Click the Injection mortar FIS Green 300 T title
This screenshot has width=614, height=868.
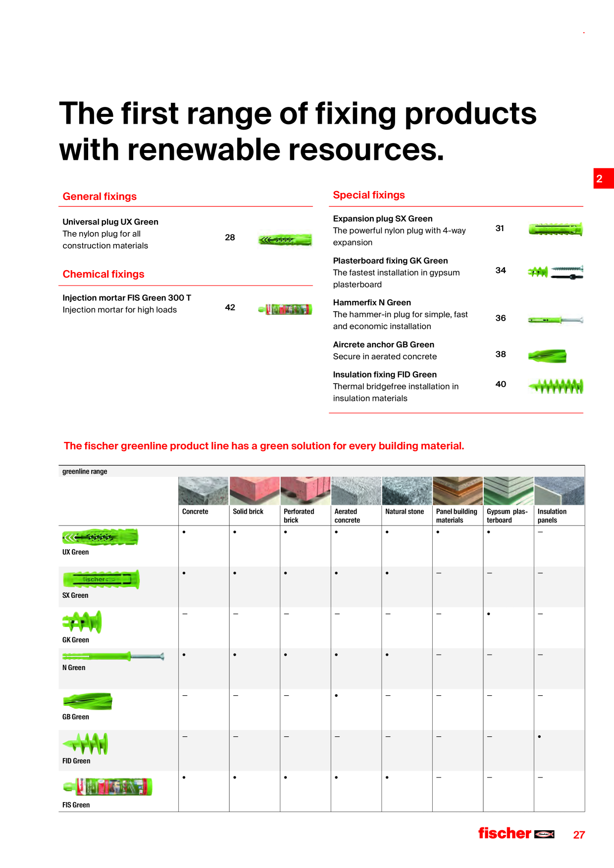click(127, 298)
